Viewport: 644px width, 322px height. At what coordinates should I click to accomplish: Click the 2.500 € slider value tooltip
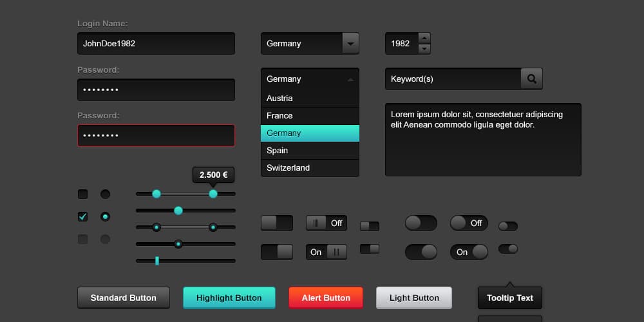point(214,175)
